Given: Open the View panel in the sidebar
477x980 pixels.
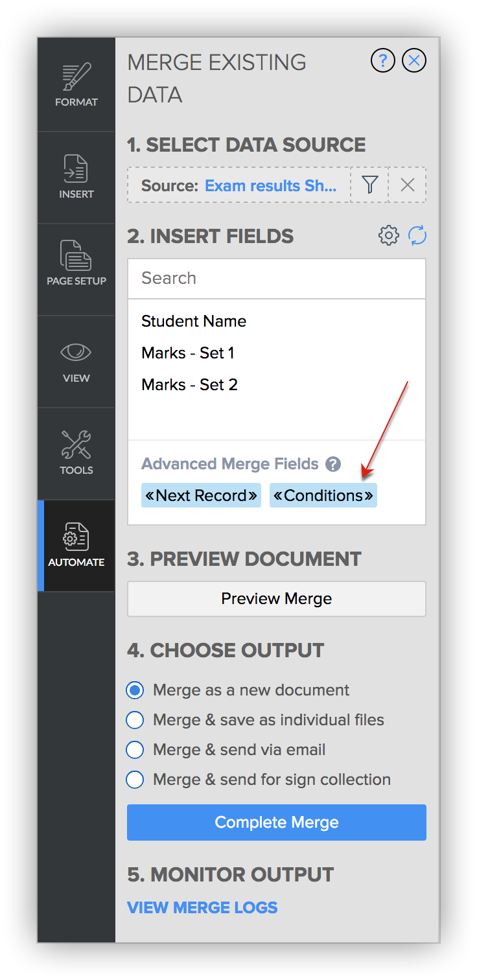Looking at the screenshot, I should [76, 361].
